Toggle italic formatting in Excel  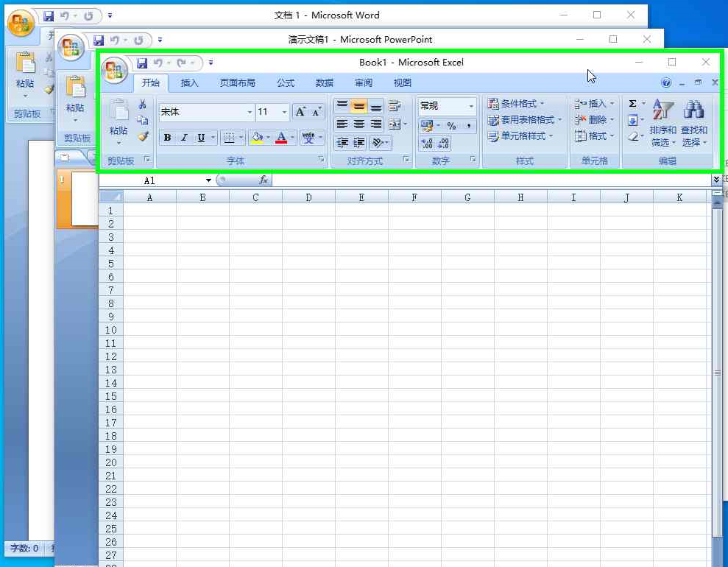[184, 138]
